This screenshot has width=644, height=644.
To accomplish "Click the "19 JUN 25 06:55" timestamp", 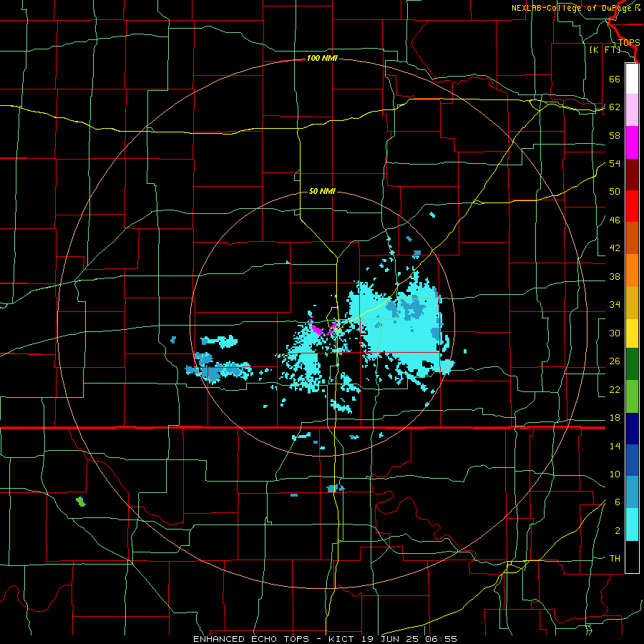I will (x=409, y=639).
